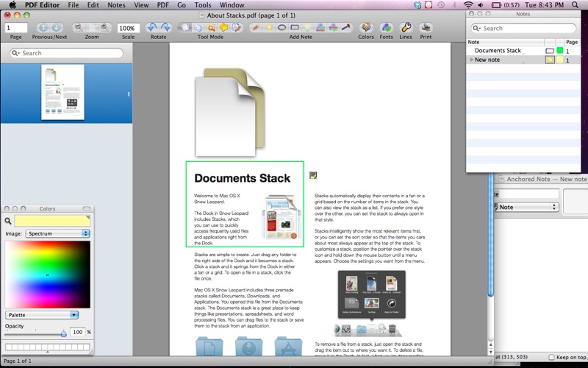Go to previous page with the up arrow

pos(43,27)
